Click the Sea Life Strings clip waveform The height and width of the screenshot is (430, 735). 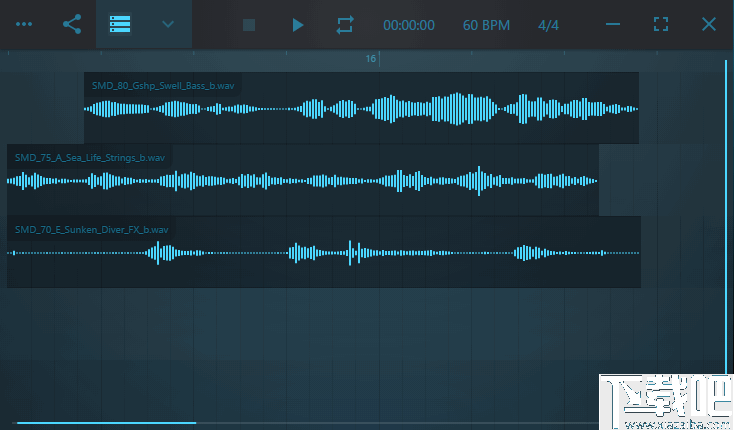(302, 181)
